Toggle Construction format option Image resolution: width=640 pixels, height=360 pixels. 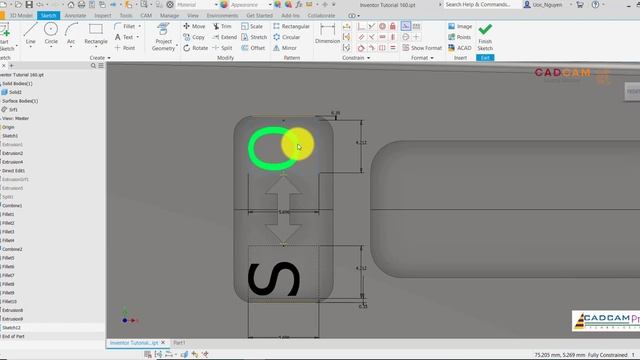point(405,26)
